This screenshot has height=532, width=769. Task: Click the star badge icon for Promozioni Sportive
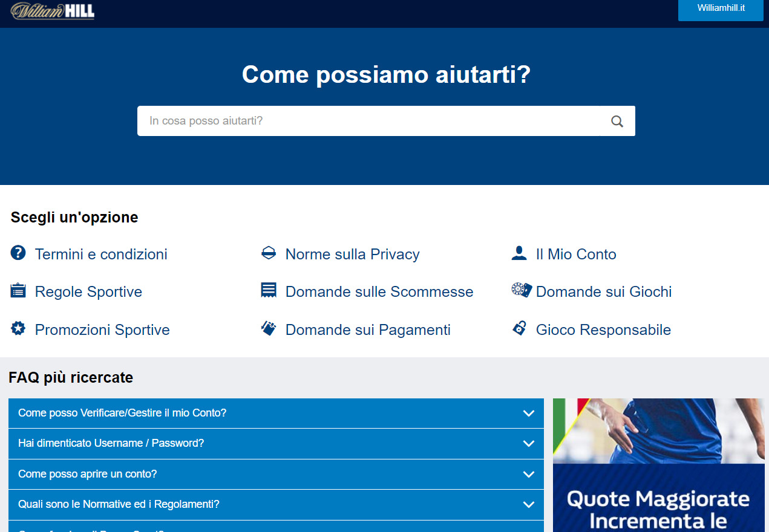[18, 329]
